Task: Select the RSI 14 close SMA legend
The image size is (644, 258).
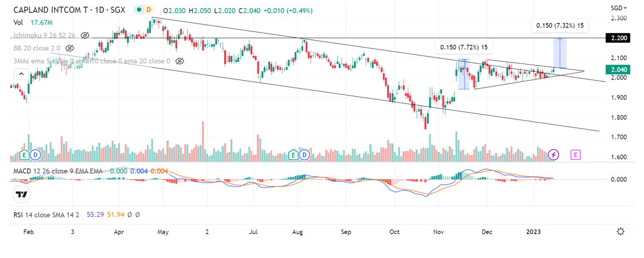Action: [x=47, y=214]
